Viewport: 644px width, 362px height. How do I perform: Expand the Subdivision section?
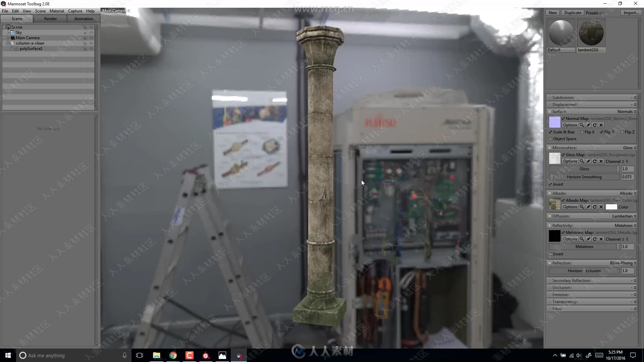click(549, 98)
